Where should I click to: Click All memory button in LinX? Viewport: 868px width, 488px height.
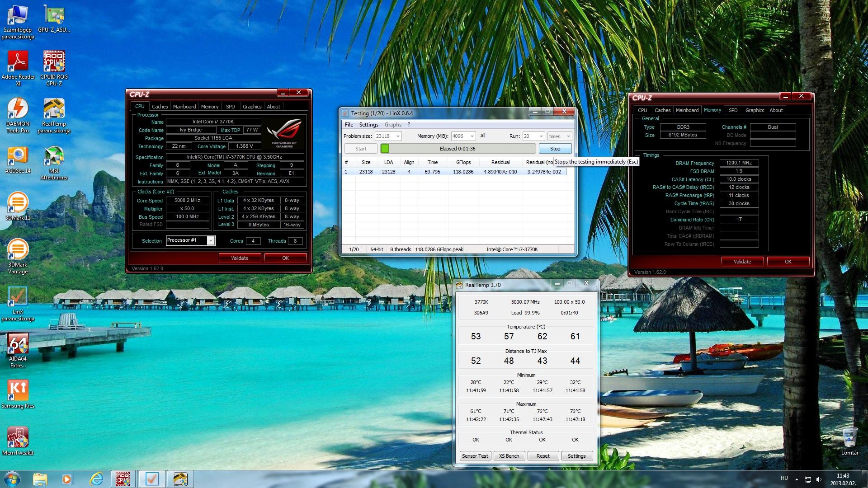click(x=483, y=136)
